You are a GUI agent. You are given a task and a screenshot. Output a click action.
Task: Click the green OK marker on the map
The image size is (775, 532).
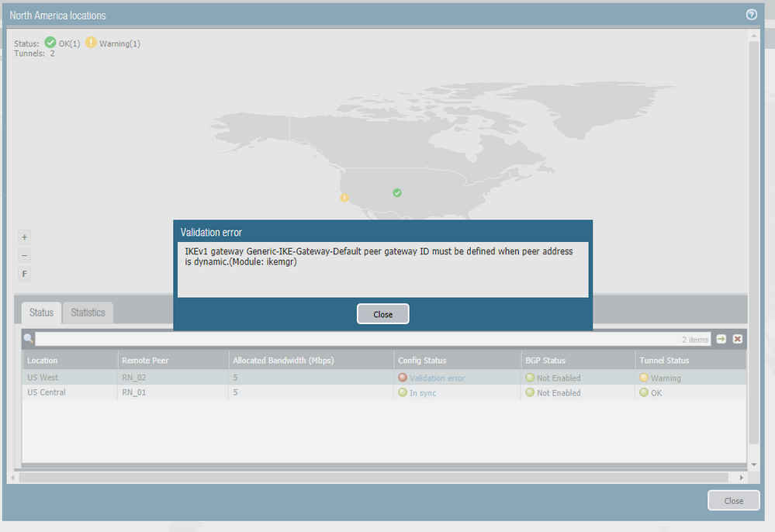(x=397, y=192)
